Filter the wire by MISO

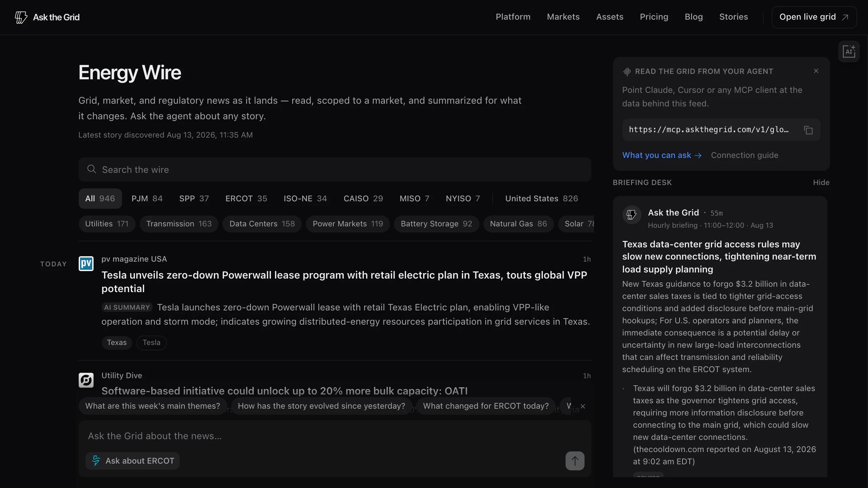pos(414,199)
